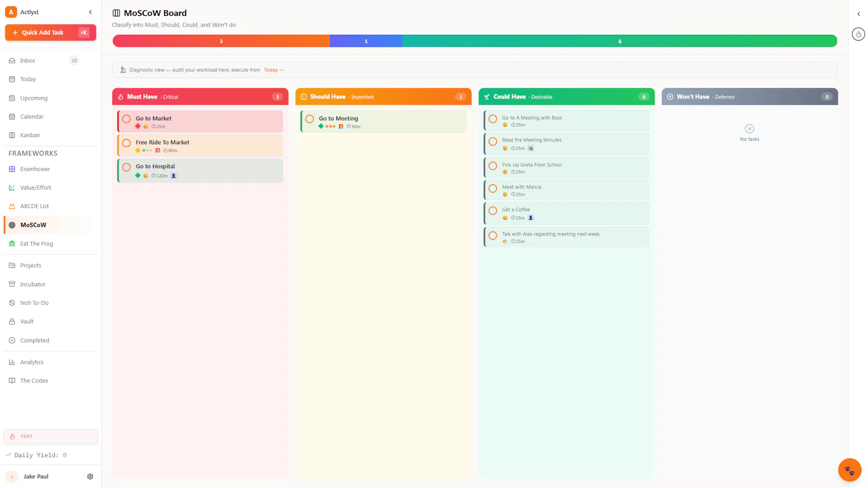Screen dimensions: 868x488
Task: Click the orange paw assistant button
Action: pyautogui.click(x=850, y=470)
